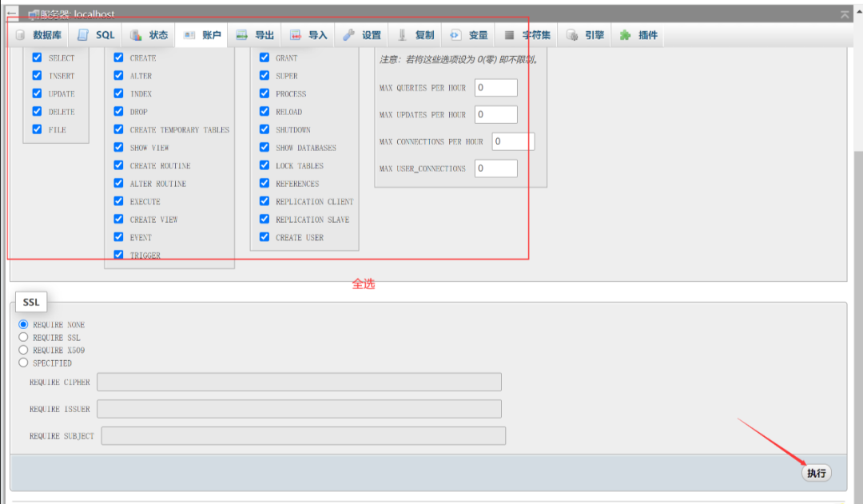Click the export icon beside 导出
863x504 pixels.
pos(241,35)
